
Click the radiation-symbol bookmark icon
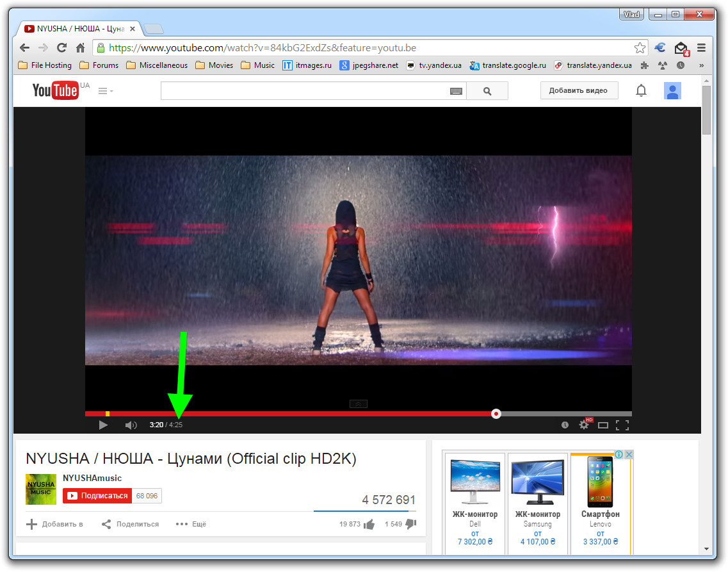click(663, 65)
